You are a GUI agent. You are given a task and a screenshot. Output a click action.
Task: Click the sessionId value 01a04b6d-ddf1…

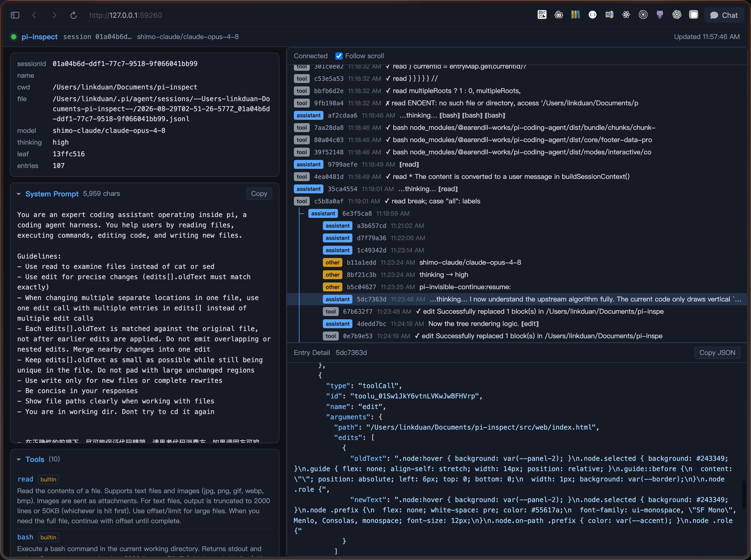tap(125, 64)
